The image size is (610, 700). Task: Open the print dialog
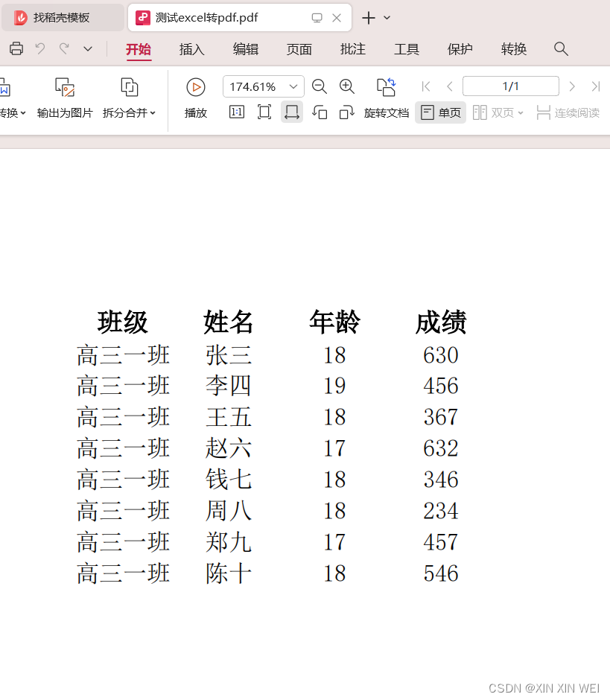tap(16, 48)
